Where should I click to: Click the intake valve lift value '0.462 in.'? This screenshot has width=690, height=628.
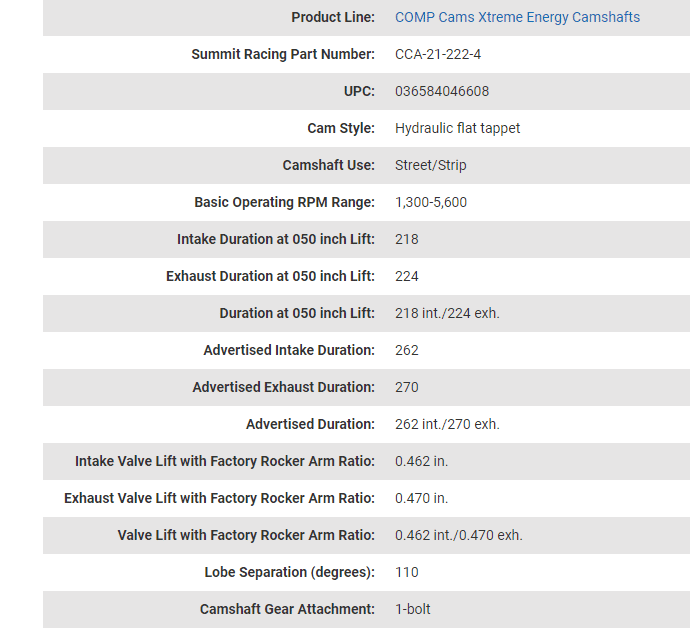[421, 461]
